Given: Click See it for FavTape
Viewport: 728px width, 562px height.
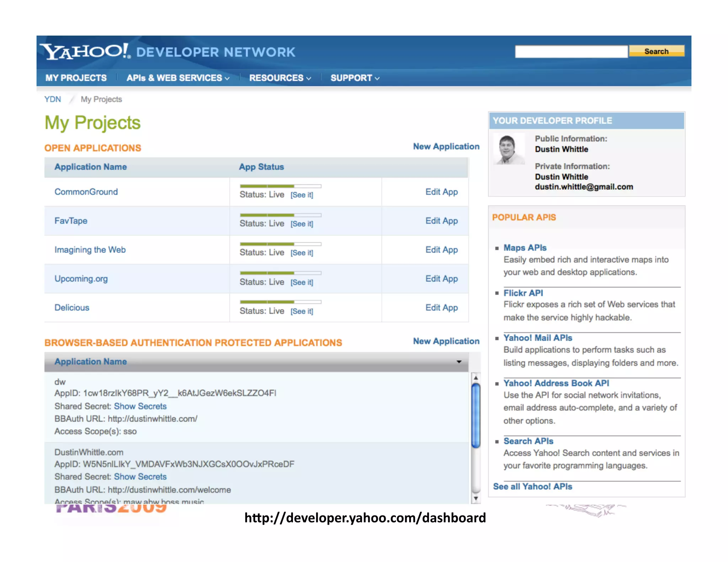Looking at the screenshot, I should click(302, 224).
